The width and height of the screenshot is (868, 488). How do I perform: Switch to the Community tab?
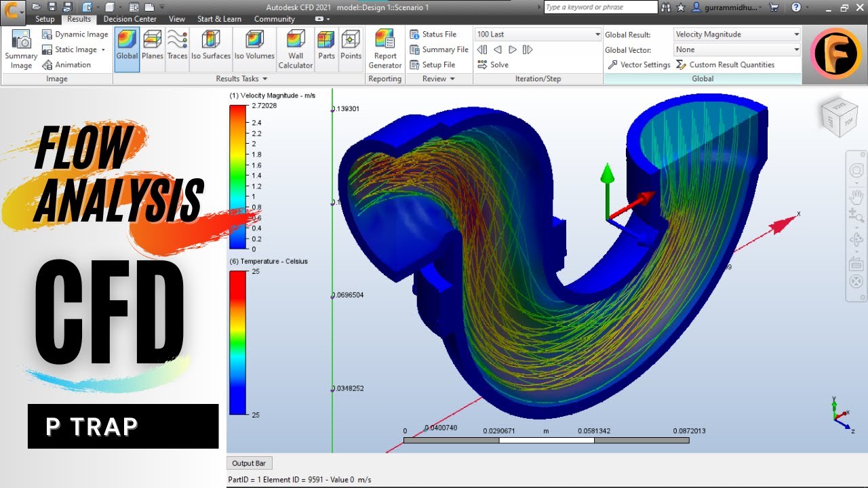coord(274,19)
